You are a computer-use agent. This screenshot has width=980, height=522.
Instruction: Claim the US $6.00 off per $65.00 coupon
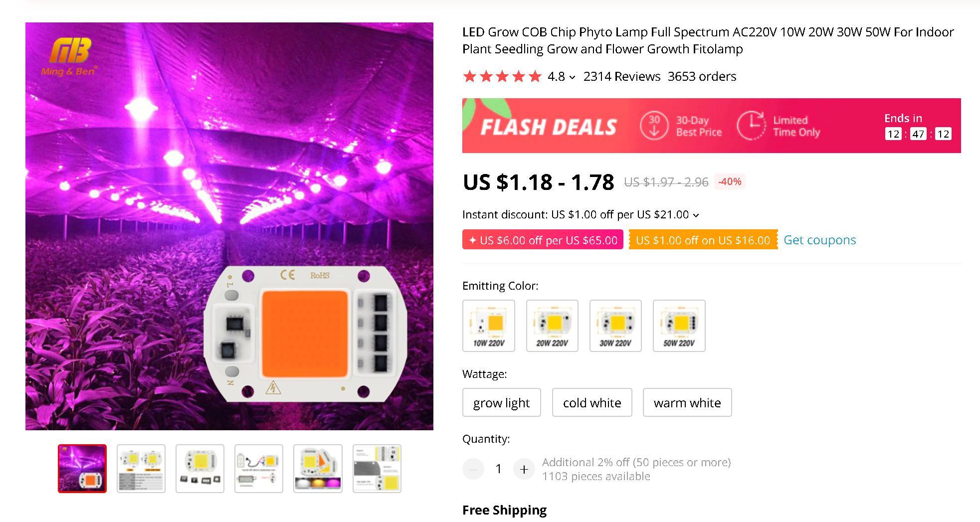[543, 240]
